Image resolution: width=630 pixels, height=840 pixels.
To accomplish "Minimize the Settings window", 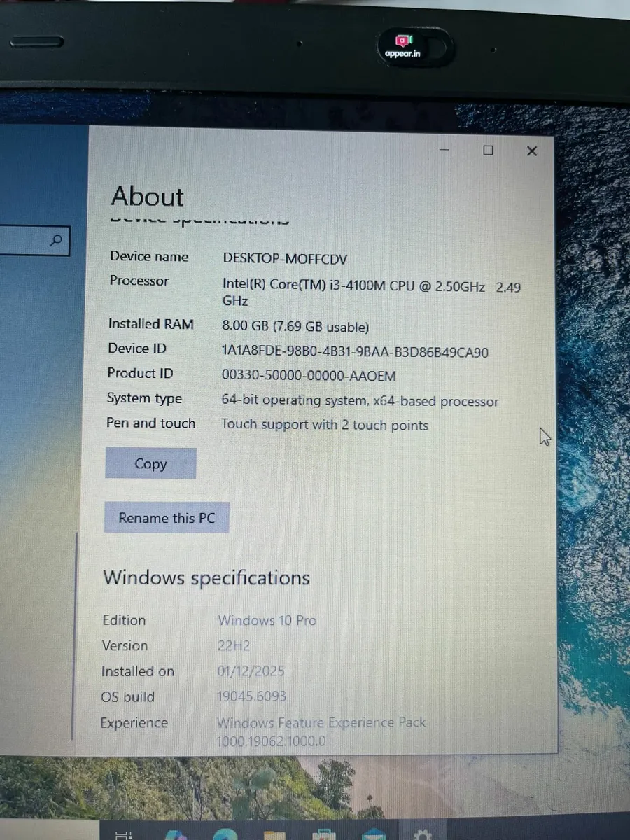I will 444,150.
